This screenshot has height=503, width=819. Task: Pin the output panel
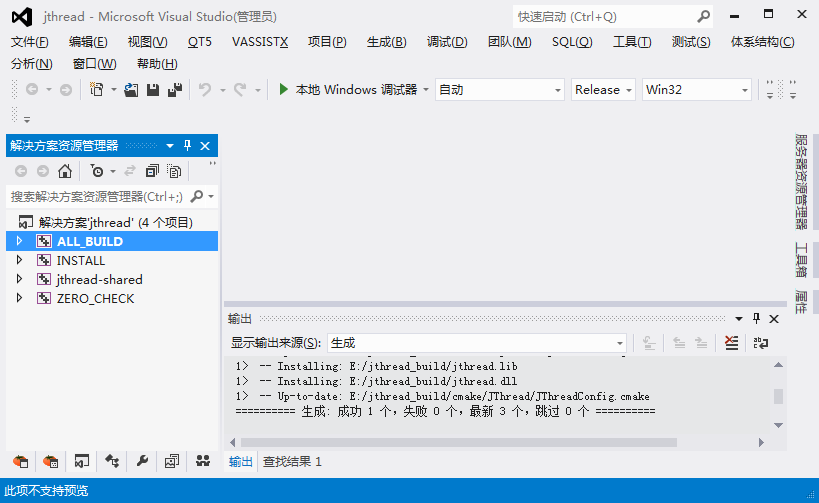(756, 319)
